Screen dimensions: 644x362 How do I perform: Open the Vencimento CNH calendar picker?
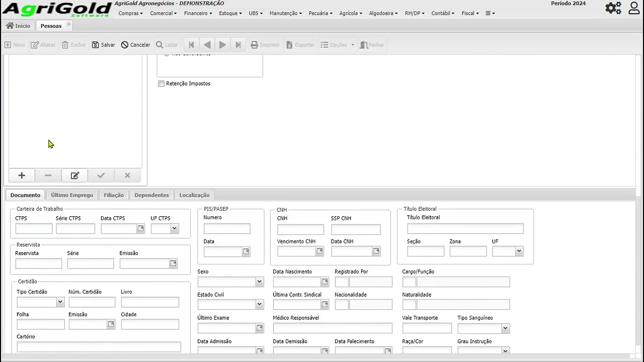(x=319, y=251)
